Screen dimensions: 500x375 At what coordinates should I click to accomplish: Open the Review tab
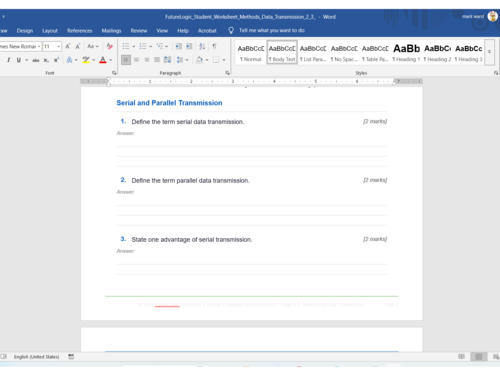[139, 31]
